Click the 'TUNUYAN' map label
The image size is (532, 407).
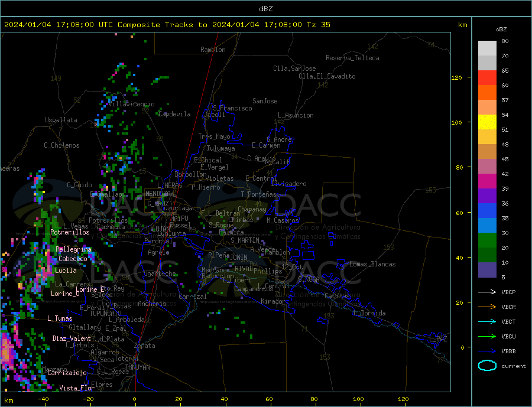[137, 367]
